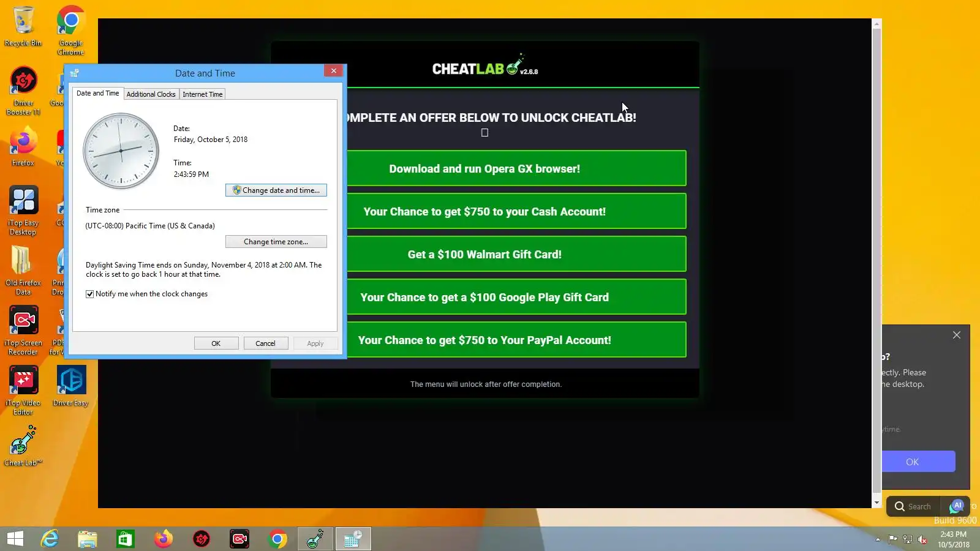Open the Windows Start button
This screenshot has width=980, height=551.
click(15, 539)
